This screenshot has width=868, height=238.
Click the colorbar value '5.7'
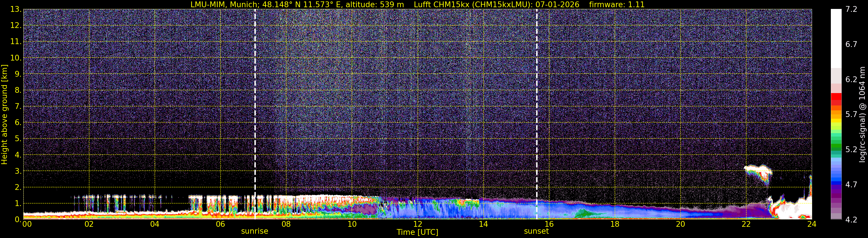(851, 114)
